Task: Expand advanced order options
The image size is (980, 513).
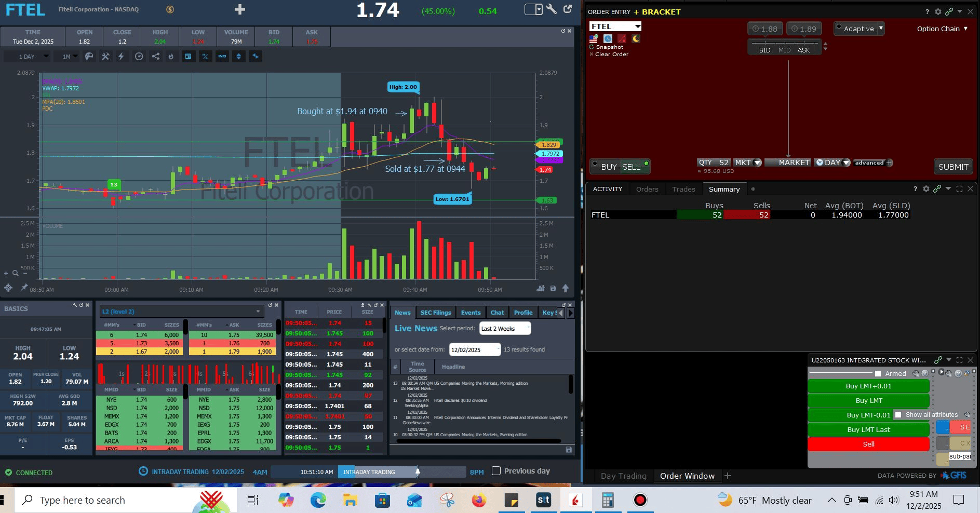Action: 872,163
